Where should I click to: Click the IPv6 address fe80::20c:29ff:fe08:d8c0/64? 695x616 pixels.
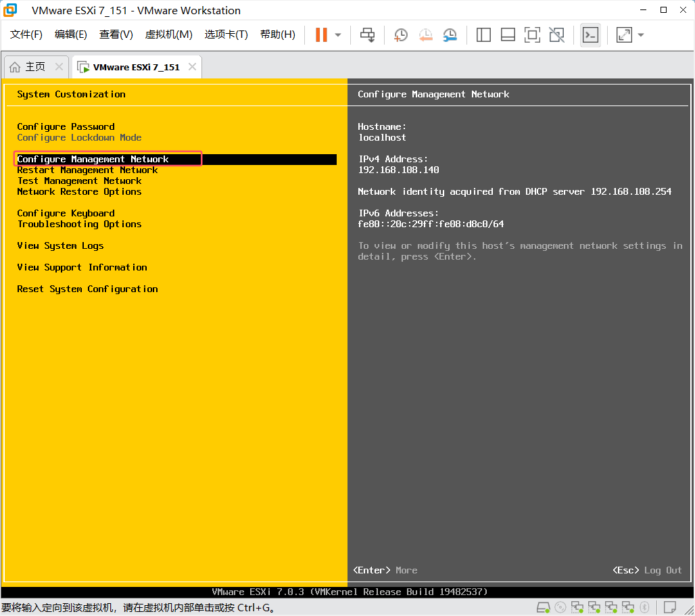[x=431, y=224]
